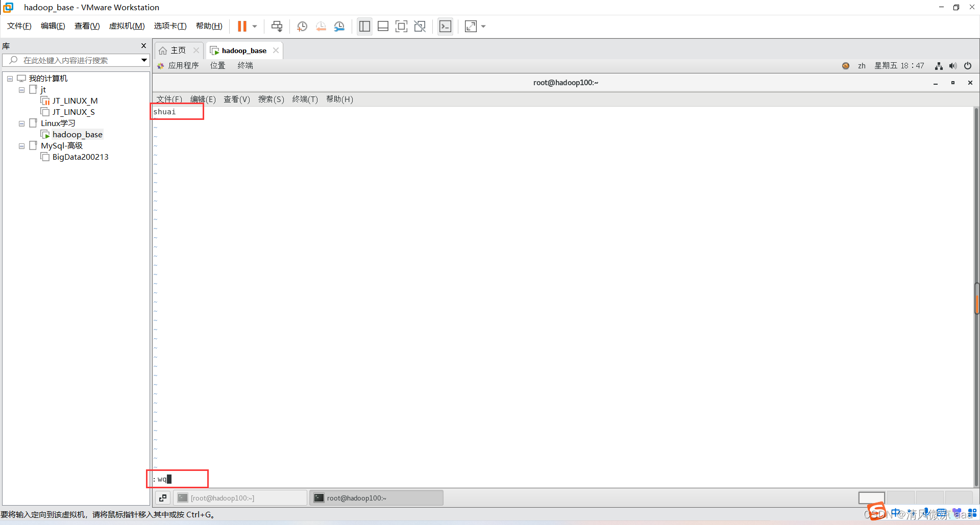Screen dimensions: 980x525
Task: Open terminal 文件(F) menu
Action: [x=169, y=99]
